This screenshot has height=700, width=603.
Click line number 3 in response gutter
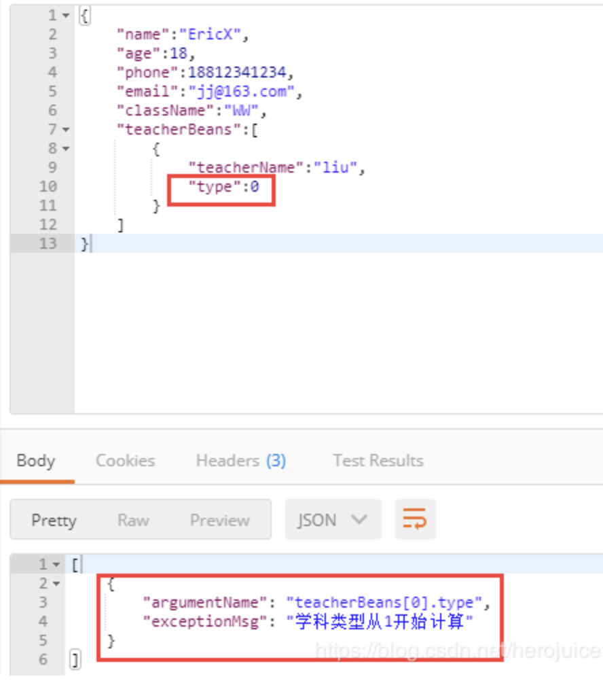click(43, 602)
